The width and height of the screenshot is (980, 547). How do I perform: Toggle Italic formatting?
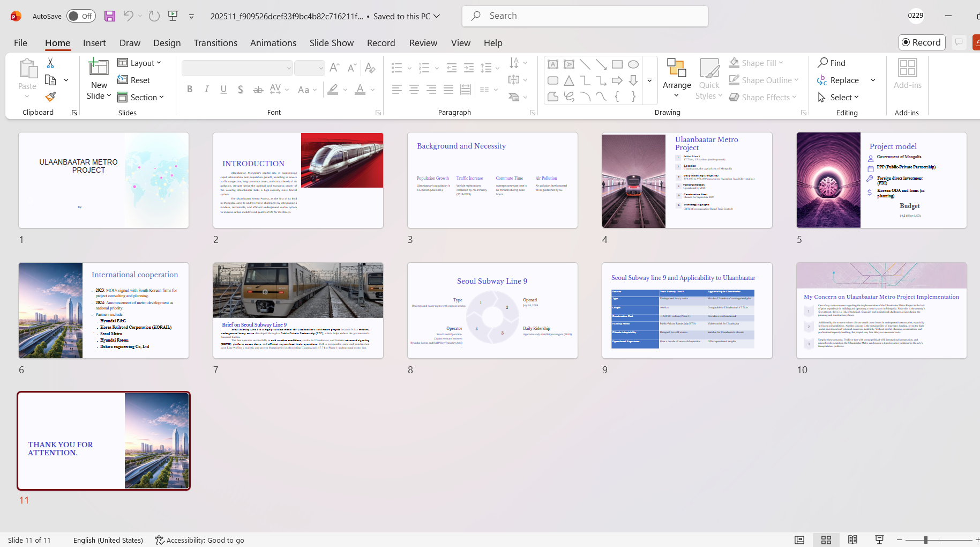pyautogui.click(x=207, y=90)
